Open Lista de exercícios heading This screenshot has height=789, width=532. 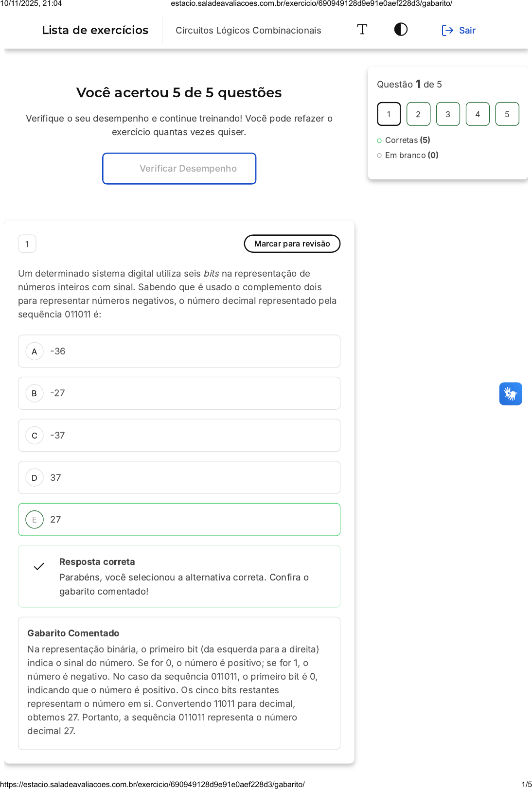pos(95,30)
